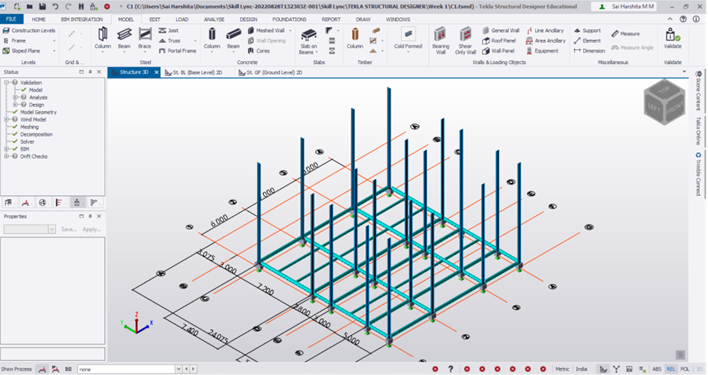708x375 pixels.
Task: Click the Construction Levels button
Action: 29,31
